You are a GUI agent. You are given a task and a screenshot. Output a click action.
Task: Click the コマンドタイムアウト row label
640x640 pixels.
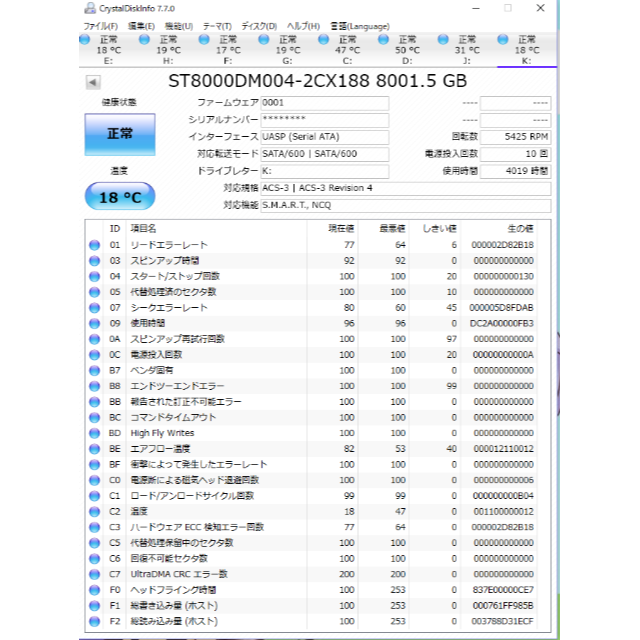tap(173, 418)
